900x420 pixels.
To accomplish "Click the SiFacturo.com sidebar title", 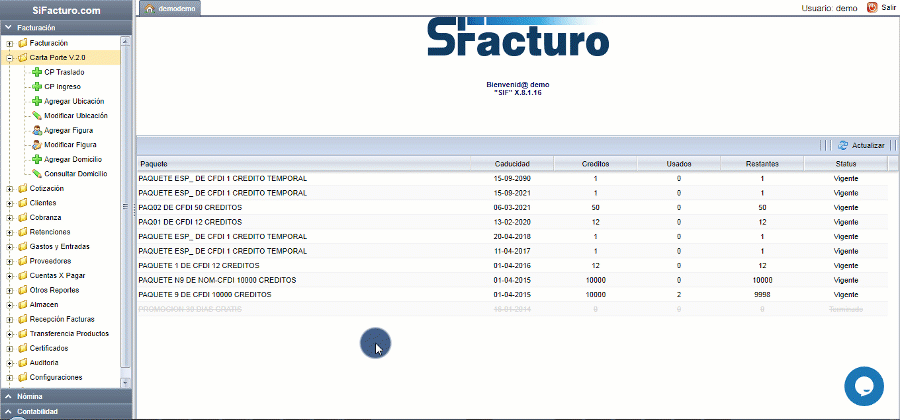I will click(66, 11).
